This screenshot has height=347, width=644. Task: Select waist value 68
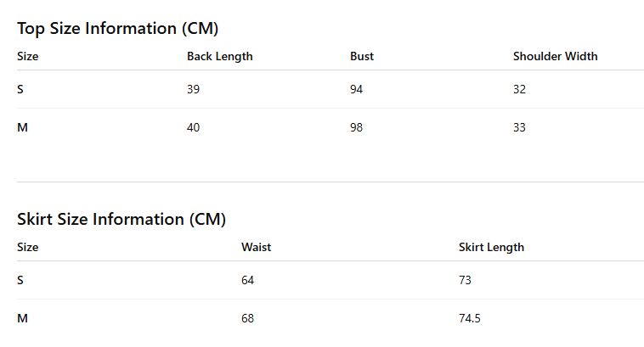(x=248, y=318)
